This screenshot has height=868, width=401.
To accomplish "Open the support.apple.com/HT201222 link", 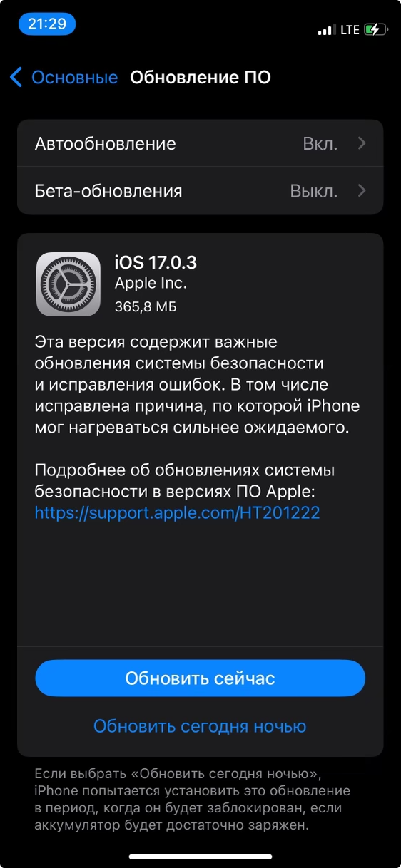I will point(177,512).
